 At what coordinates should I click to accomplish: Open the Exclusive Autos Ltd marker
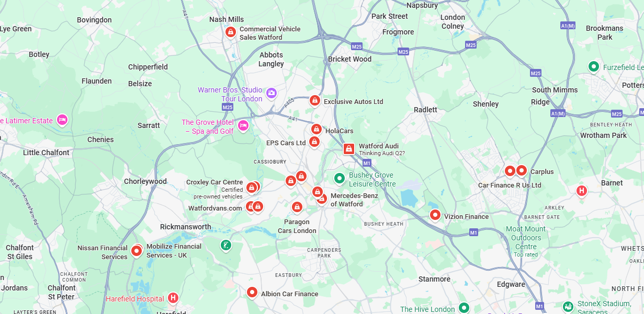tap(314, 100)
